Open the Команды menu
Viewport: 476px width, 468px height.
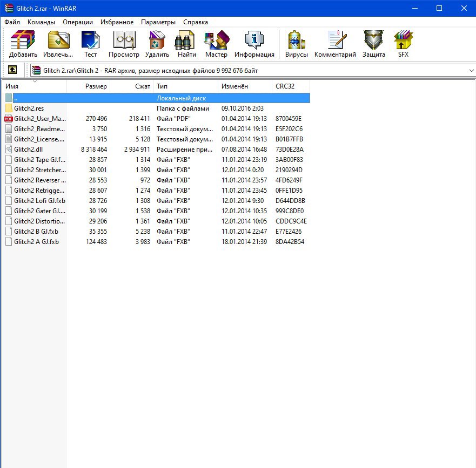click(x=41, y=22)
